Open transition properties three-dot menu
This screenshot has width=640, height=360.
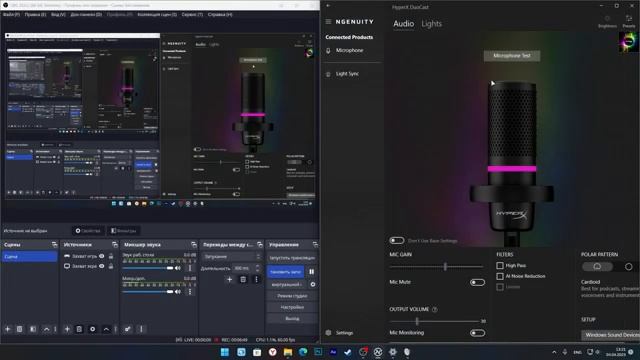[256, 280]
